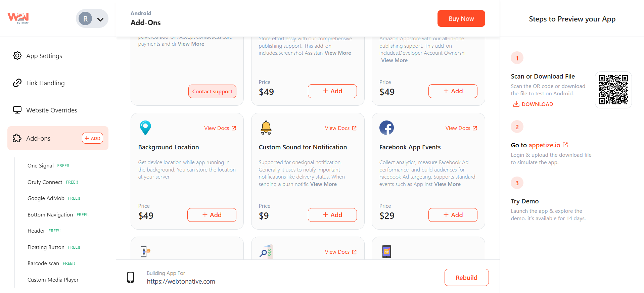Click the Website Overrides monitor icon
Screen dimensions: 644x293
tap(17, 110)
